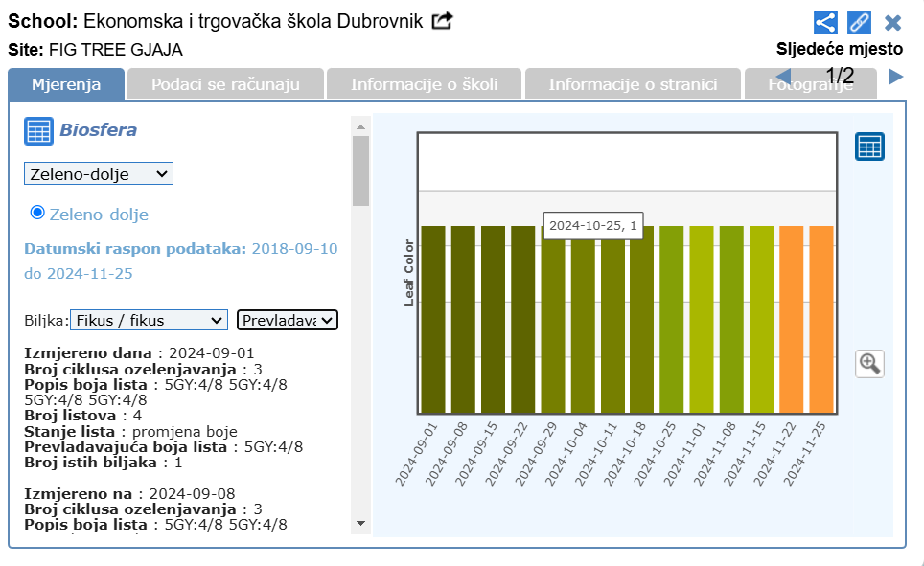Go to previous site arrow
The width and height of the screenshot is (924, 566).
click(783, 77)
